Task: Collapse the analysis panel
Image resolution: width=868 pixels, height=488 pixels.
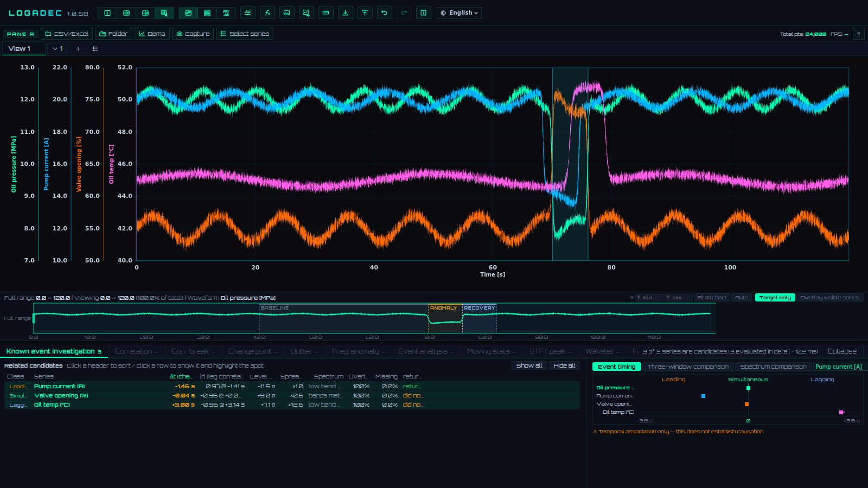Action: pos(842,351)
